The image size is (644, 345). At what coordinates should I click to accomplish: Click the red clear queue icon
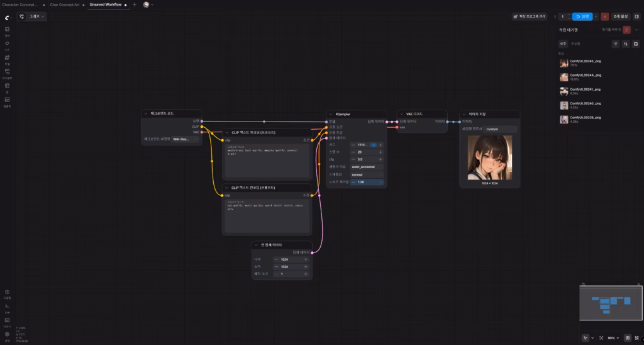point(626,30)
